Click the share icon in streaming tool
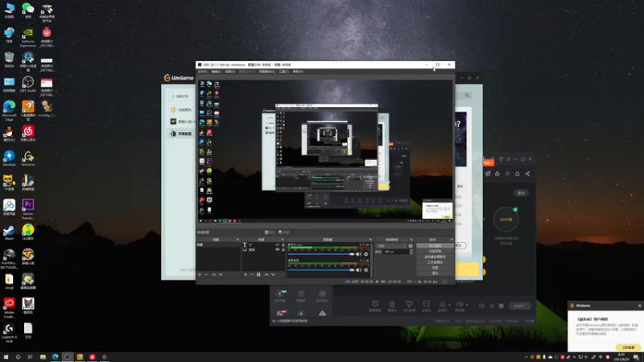Image resolution: width=644 pixels, height=362 pixels. (x=528, y=174)
